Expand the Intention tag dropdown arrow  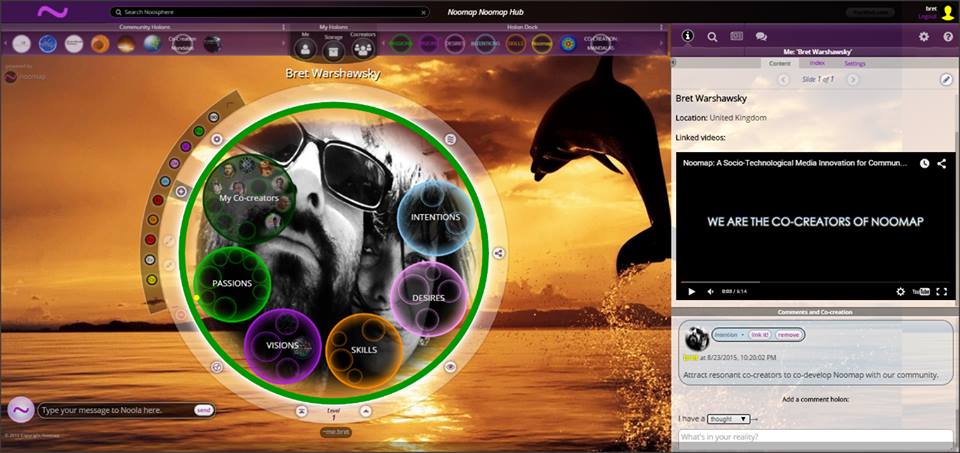click(x=743, y=335)
